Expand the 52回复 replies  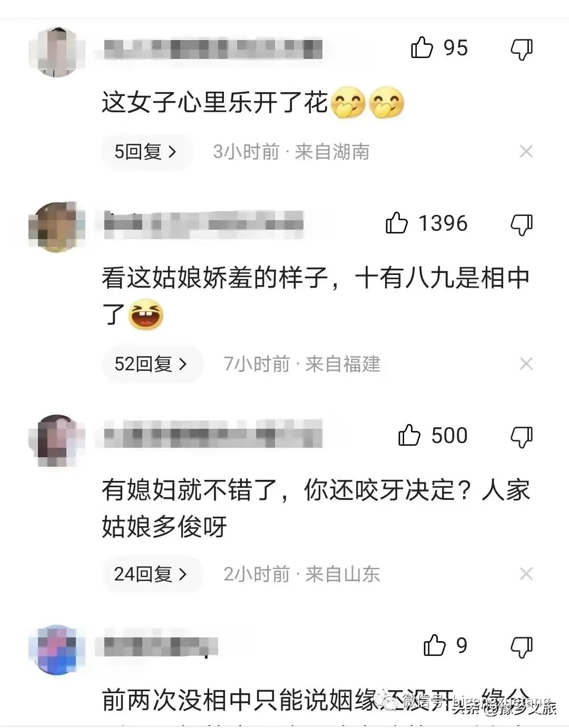[x=152, y=363]
